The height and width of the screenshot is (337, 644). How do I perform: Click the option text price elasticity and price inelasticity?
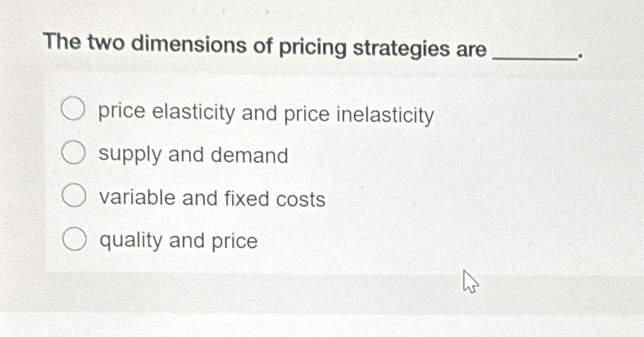pos(265,113)
